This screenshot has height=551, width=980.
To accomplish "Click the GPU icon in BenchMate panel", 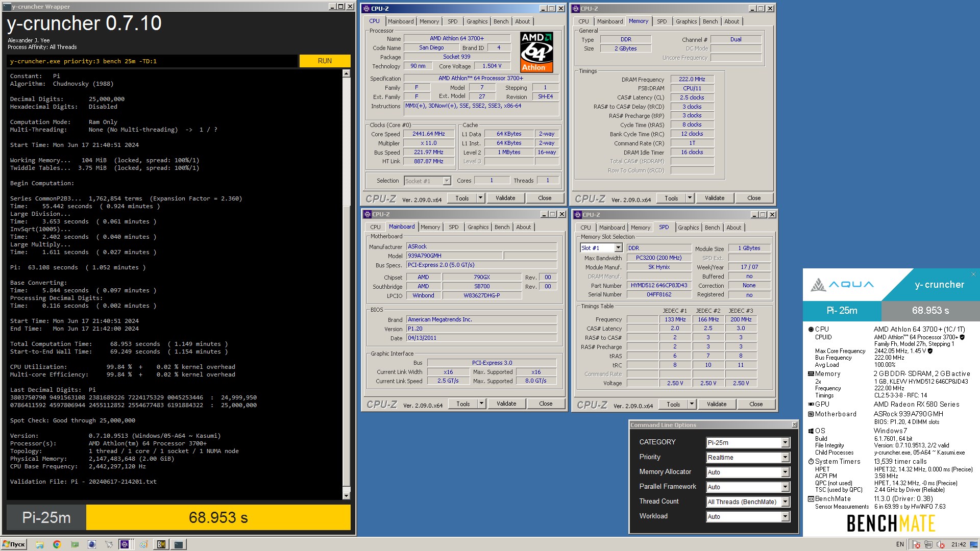I will (811, 404).
